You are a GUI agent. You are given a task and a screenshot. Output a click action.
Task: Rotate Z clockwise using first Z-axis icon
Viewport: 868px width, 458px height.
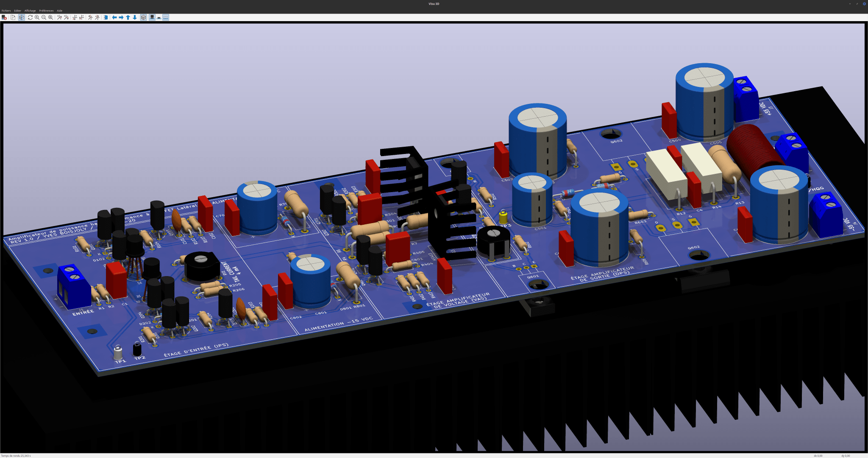click(90, 17)
